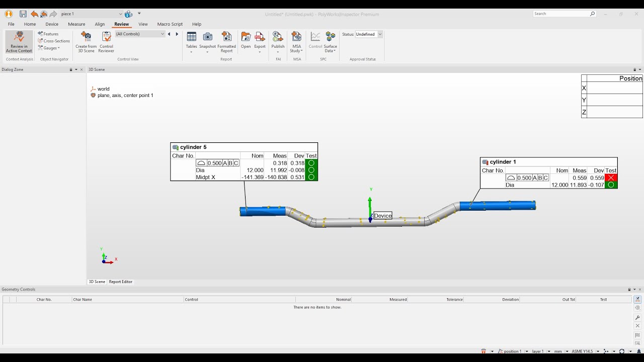Launch the Control Reviewer
Viewport: 644px width, 362px height.
(106, 42)
